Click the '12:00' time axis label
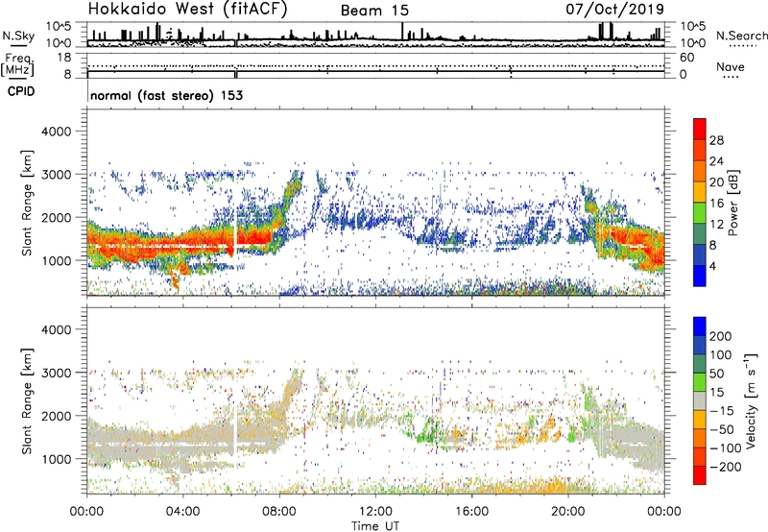 click(x=375, y=512)
